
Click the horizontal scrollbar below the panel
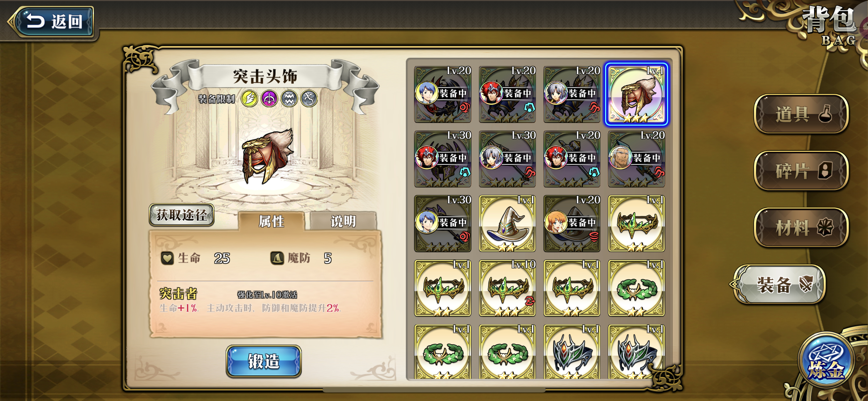434,390
